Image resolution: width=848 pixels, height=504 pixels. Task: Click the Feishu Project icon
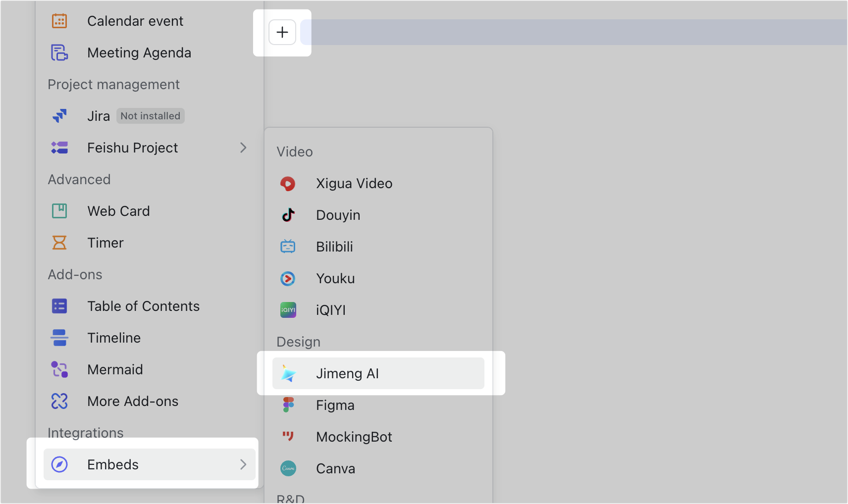point(59,148)
